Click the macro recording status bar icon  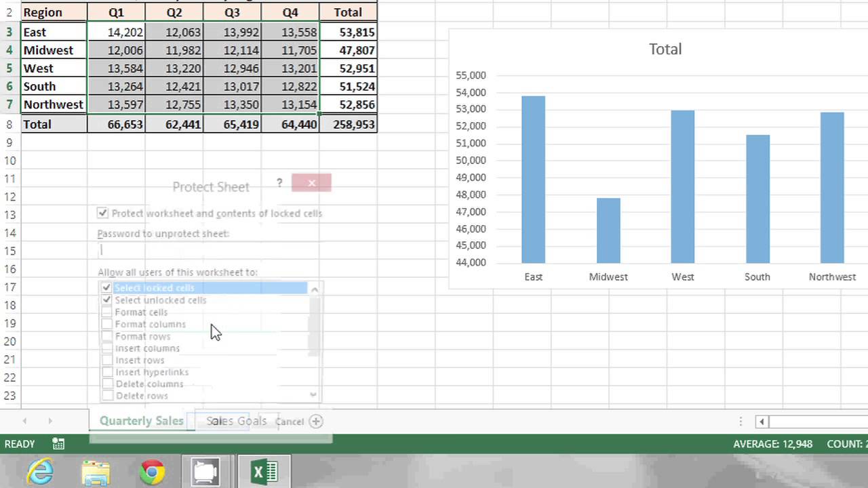pyautogui.click(x=58, y=444)
